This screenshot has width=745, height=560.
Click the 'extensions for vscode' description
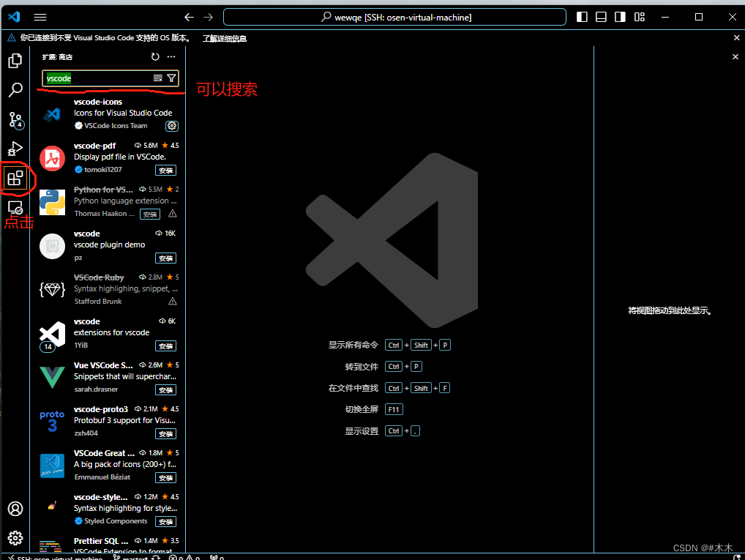(x=112, y=332)
